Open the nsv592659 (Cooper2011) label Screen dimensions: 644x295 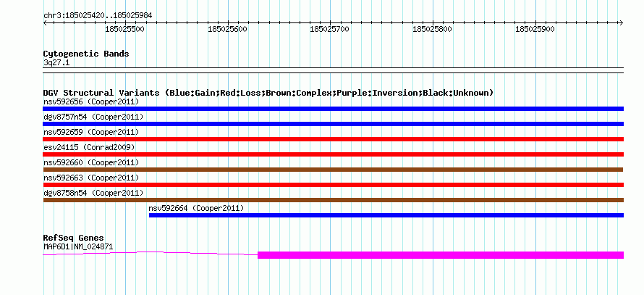pos(91,132)
